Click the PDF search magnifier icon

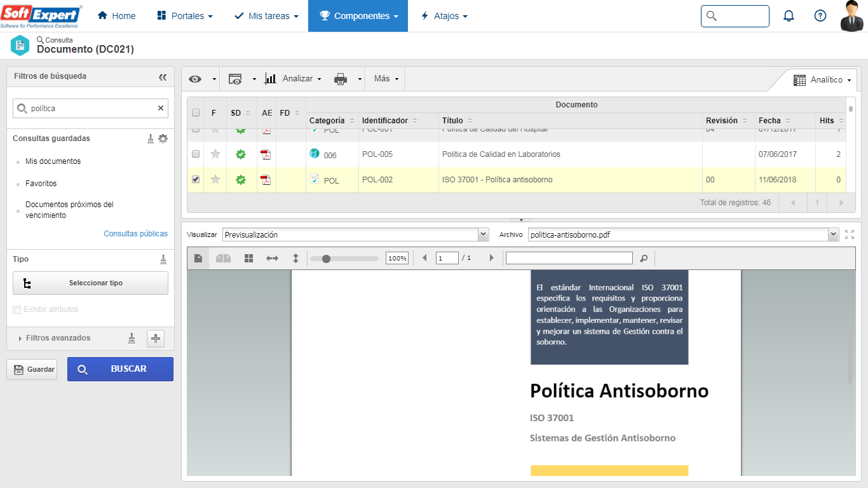pyautogui.click(x=644, y=258)
